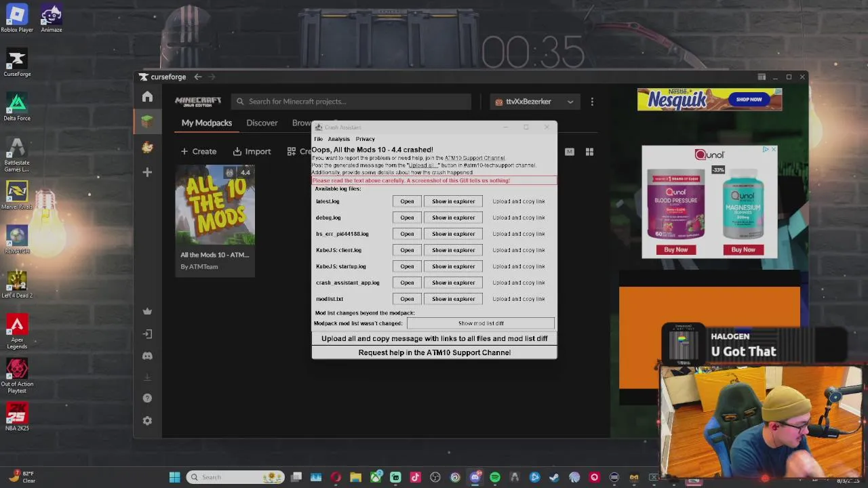
Task: Open TikTok from the taskbar
Action: tap(415, 477)
